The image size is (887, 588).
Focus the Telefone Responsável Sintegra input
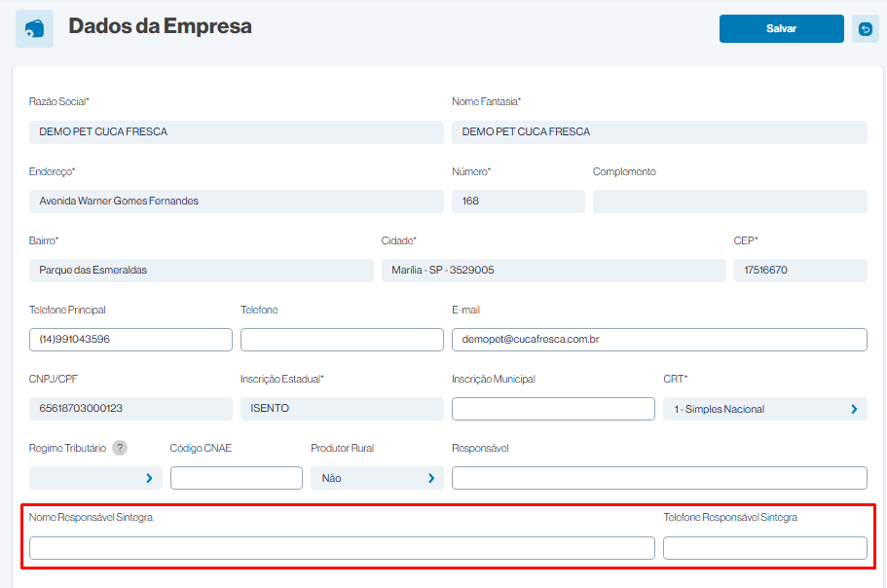(765, 548)
